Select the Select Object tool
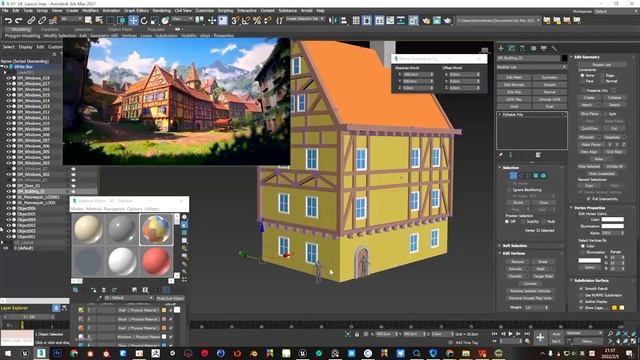Image resolution: width=640 pixels, height=360 pixels. point(88,20)
